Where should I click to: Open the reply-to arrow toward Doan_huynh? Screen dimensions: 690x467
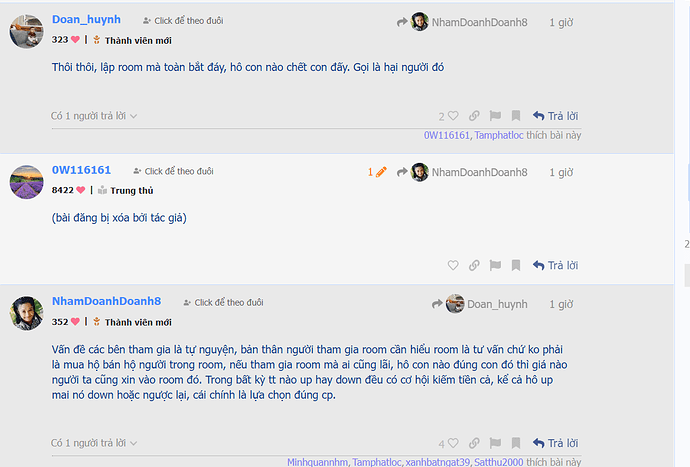pyautogui.click(x=480, y=304)
